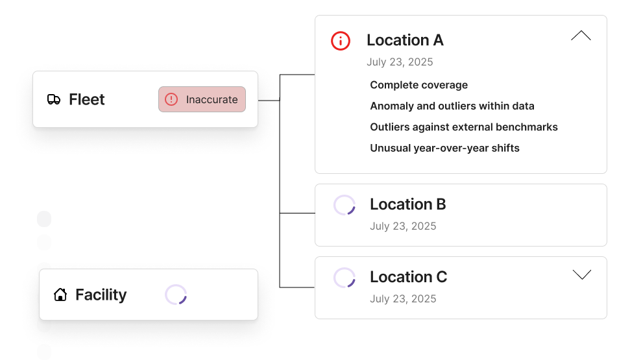Expand Location C with the down chevron

582,275
